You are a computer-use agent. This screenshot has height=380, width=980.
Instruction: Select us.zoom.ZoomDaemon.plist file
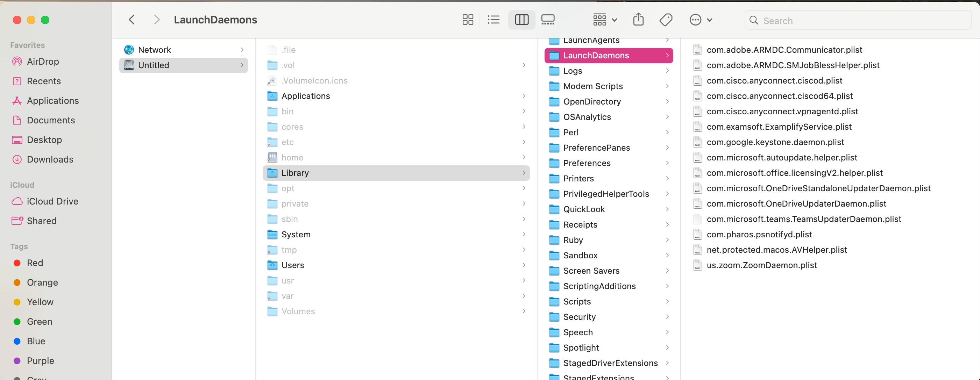[x=761, y=265]
